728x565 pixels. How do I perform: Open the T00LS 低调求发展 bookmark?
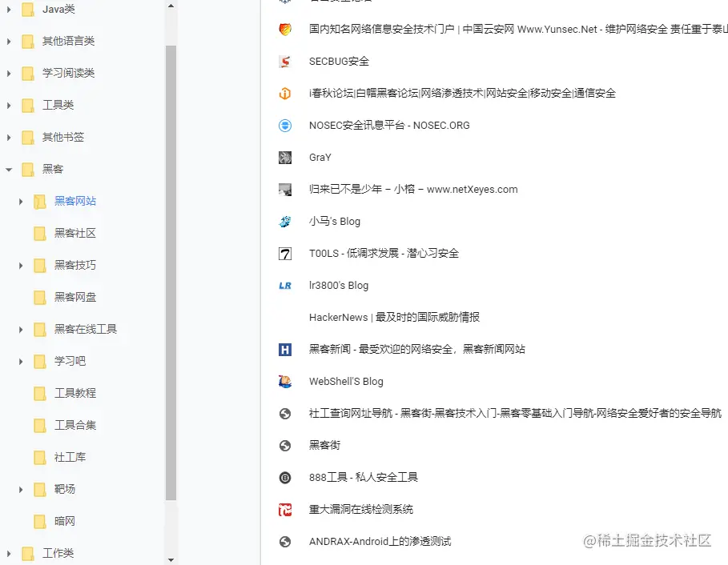[x=384, y=253]
